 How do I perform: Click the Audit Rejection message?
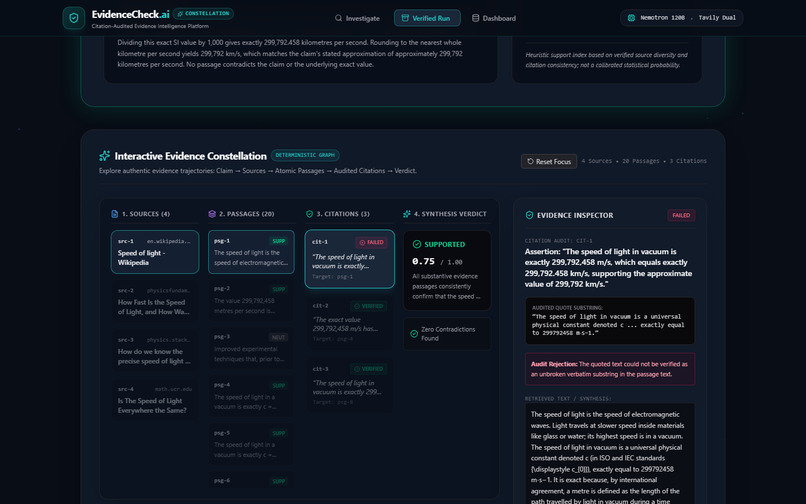610,369
